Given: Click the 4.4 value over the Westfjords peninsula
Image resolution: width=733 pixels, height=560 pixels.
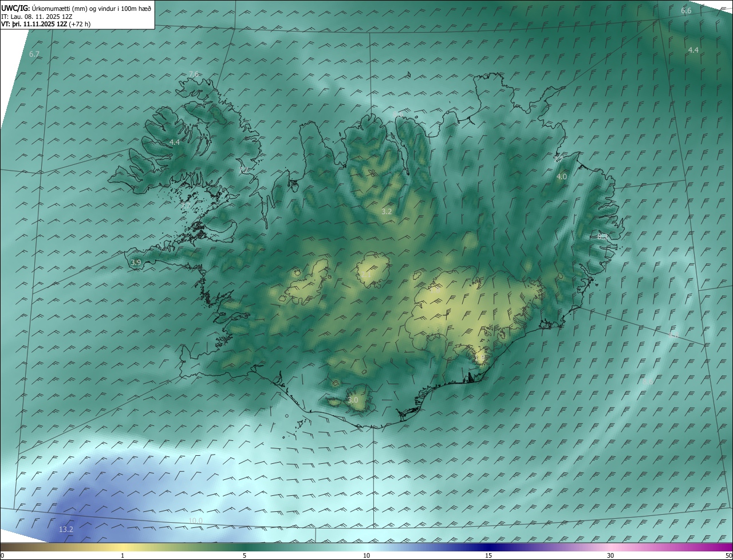Looking at the screenshot, I should (174, 142).
